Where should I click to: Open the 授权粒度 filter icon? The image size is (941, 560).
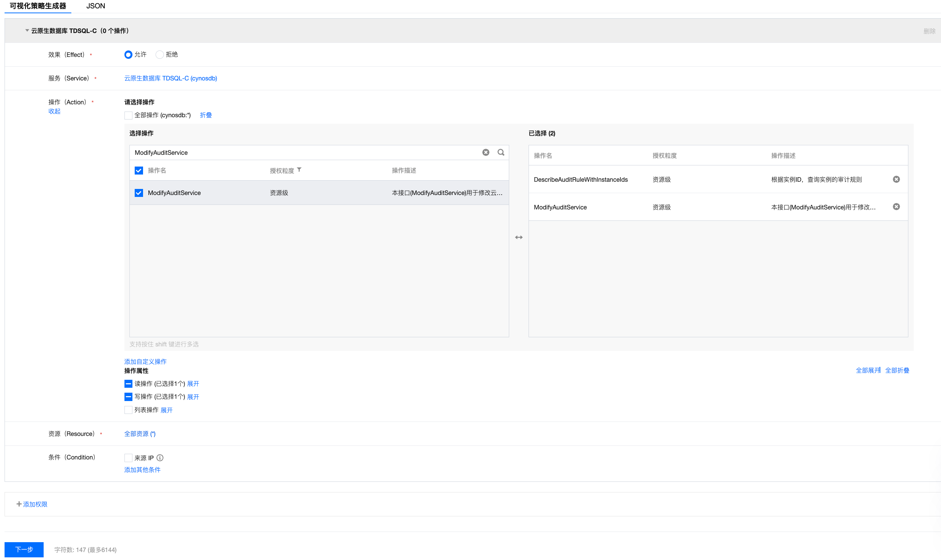pos(299,170)
